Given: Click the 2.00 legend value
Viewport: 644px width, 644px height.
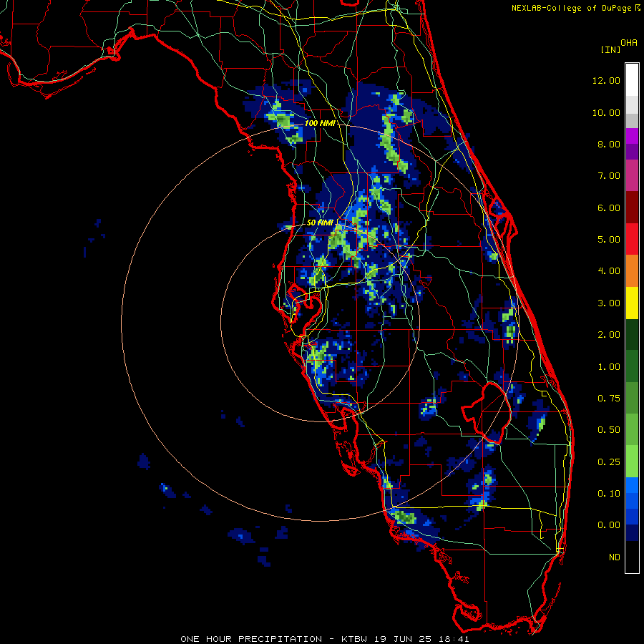Looking at the screenshot, I should 609,335.
